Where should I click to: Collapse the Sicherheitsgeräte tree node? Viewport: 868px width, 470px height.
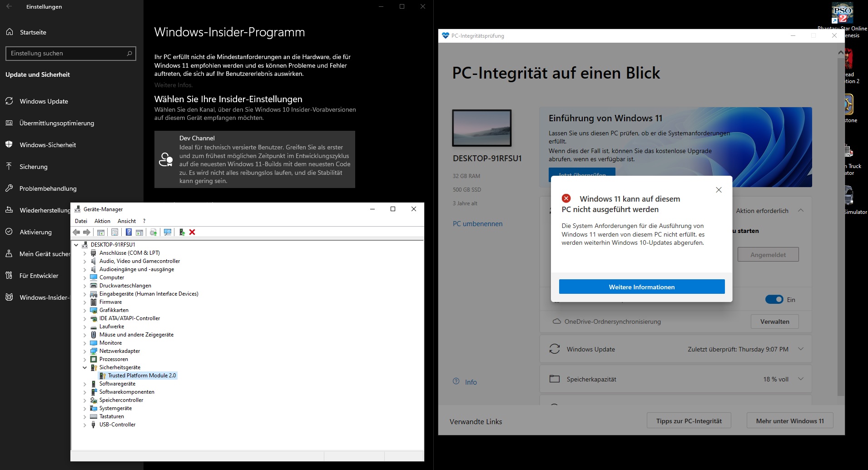point(84,367)
